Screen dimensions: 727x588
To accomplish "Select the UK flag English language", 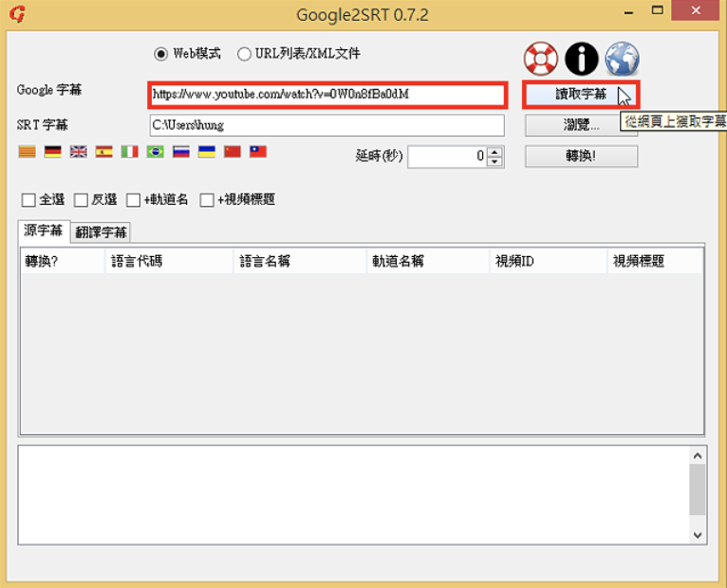I will [x=79, y=152].
